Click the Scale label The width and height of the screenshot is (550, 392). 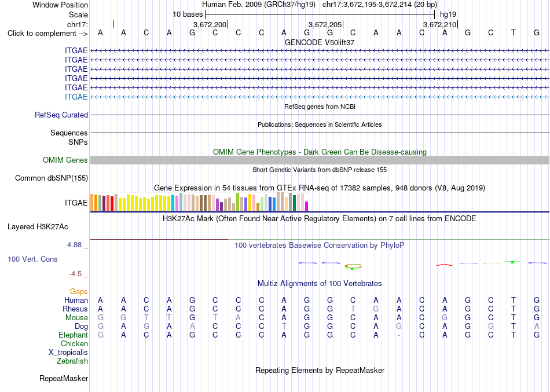point(78,14)
